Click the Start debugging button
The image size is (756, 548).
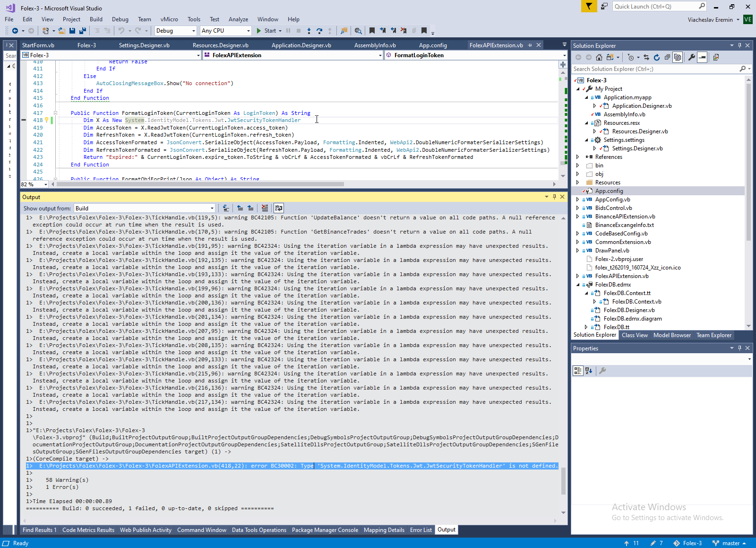pyautogui.click(x=266, y=31)
